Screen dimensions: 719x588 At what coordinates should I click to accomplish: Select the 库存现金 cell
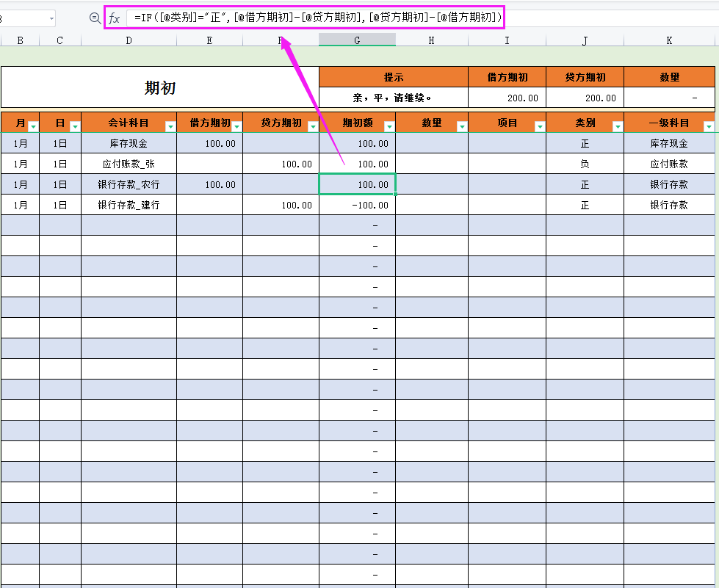coord(129,143)
